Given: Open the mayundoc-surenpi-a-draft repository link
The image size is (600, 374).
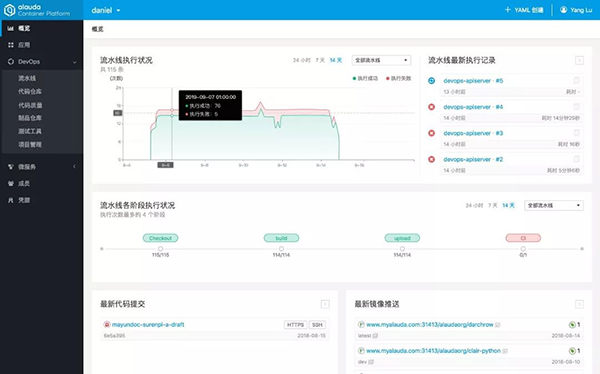Looking at the screenshot, I should click(148, 325).
